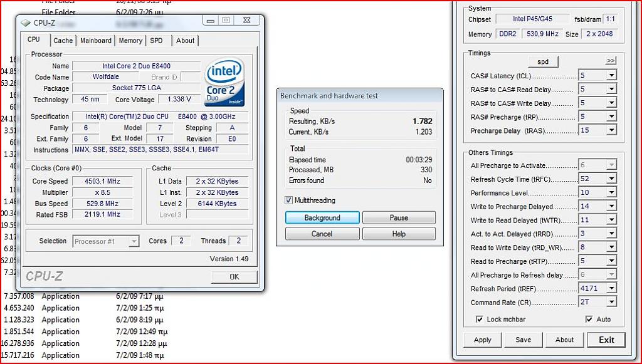
Task: Switch to the Memory tab in CPU-Z
Action: [130, 41]
